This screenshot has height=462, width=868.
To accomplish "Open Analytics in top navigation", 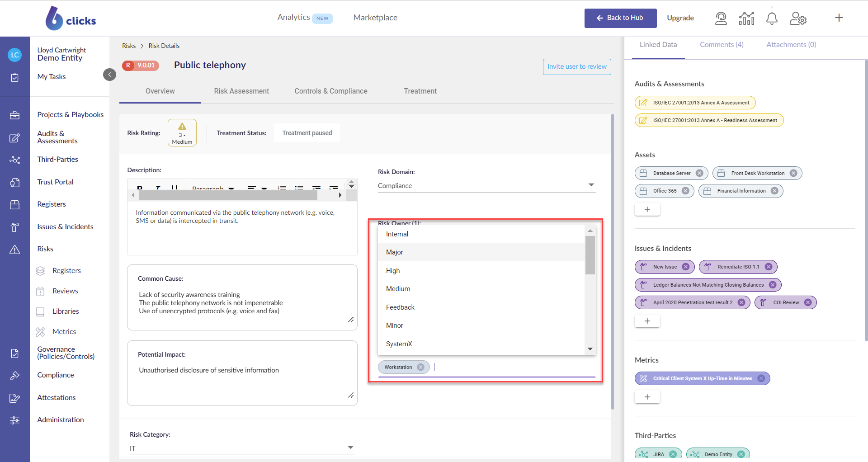I will (293, 17).
